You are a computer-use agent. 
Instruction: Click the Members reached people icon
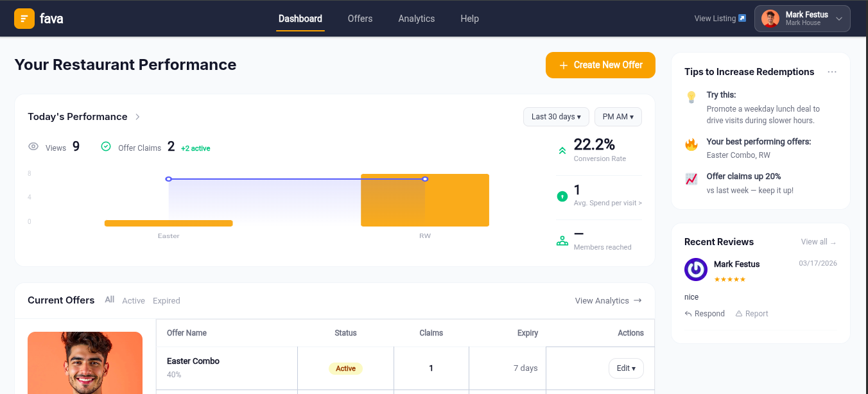[x=562, y=241]
